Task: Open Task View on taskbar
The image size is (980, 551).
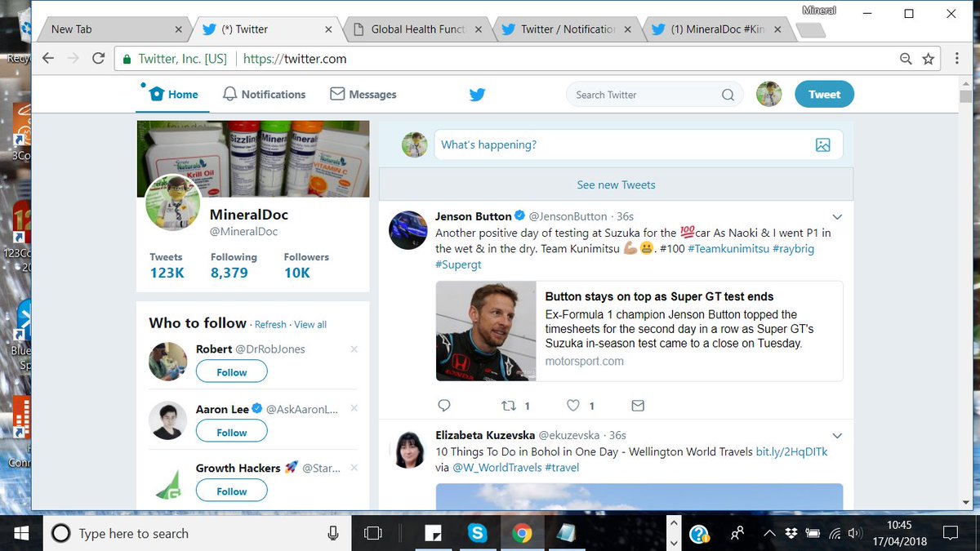Action: 373,533
